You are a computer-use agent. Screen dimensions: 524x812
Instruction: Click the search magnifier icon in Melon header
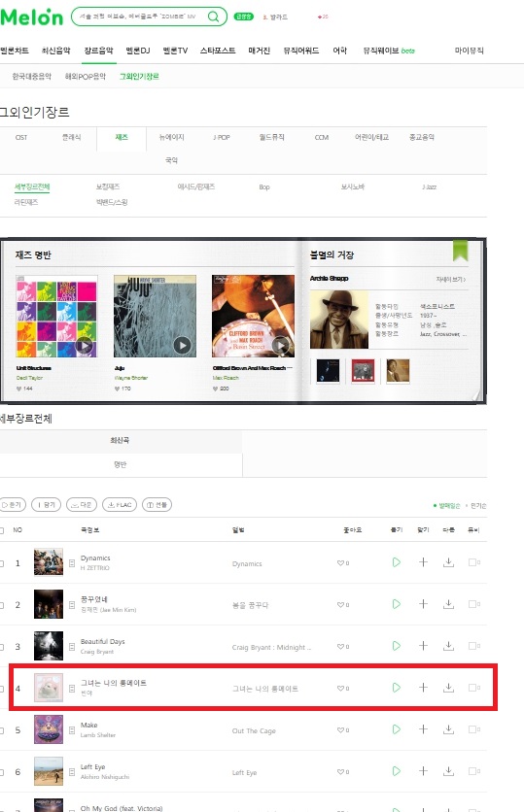pyautogui.click(x=213, y=17)
